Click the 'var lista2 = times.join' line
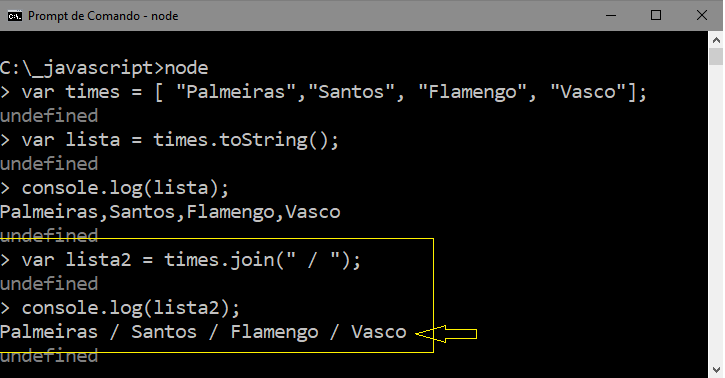The image size is (725, 378). point(180,260)
